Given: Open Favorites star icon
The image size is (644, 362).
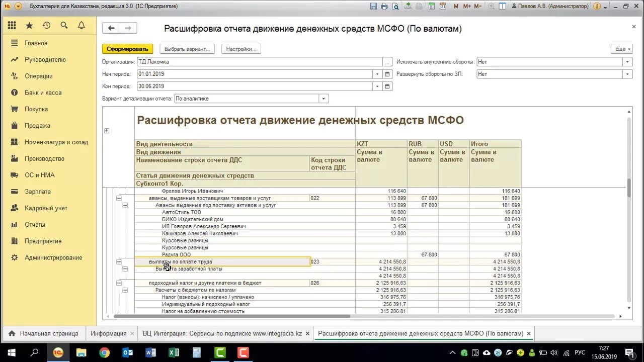Looking at the screenshot, I should point(29,26).
